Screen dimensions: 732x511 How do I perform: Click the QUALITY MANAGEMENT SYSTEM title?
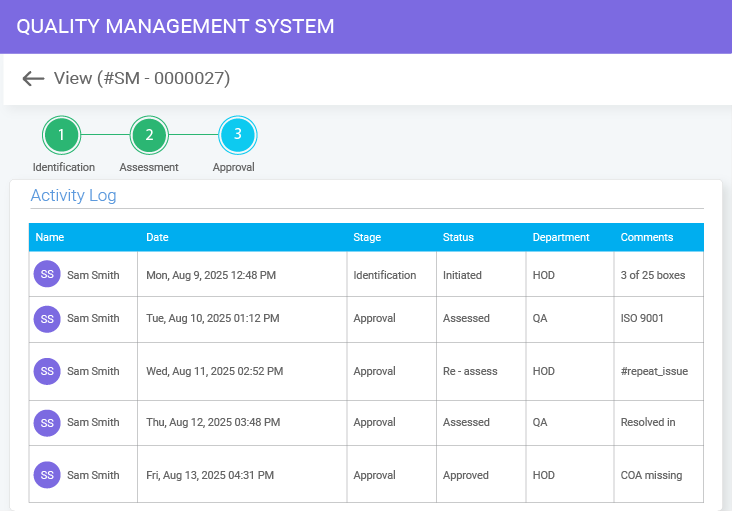[x=175, y=26]
